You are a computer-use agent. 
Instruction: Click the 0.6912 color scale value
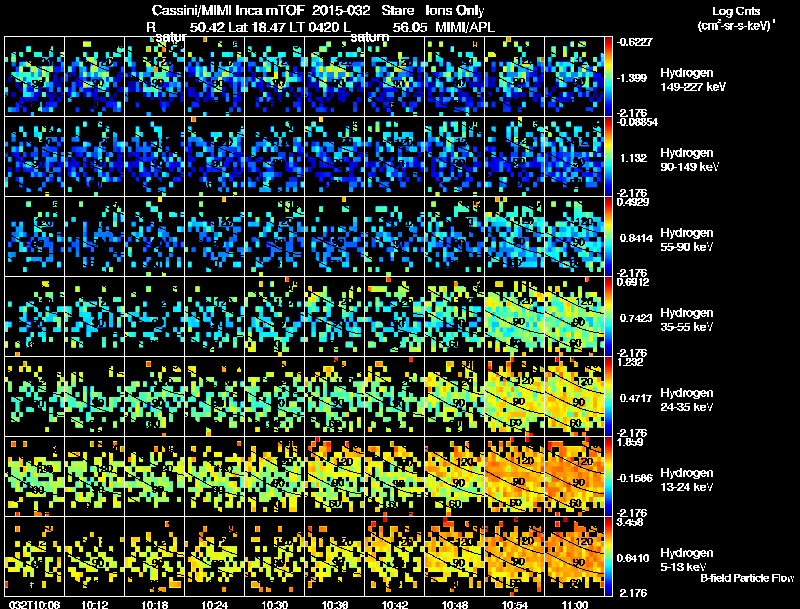pyautogui.click(x=633, y=282)
